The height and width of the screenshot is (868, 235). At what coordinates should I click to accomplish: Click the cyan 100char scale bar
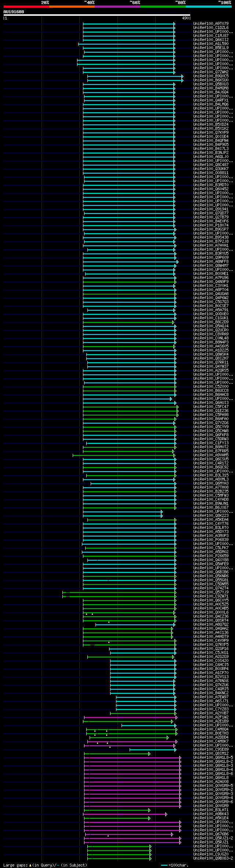(x=164, y=865)
